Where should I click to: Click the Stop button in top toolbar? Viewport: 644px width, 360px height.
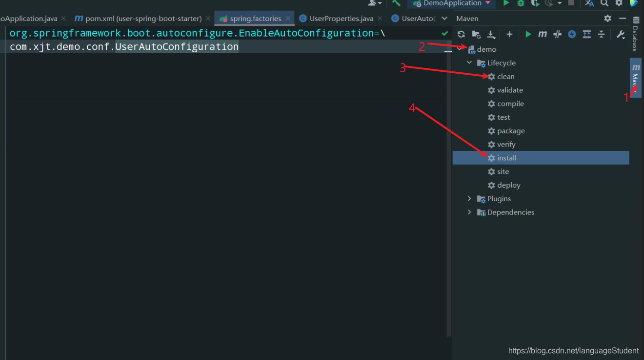(571, 3)
